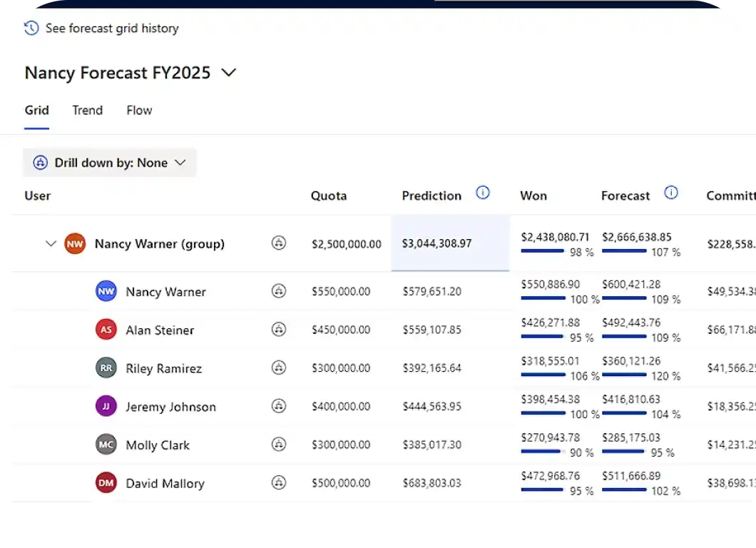756x548 pixels.
Task: Switch to the Flow tab
Action: pos(139,111)
